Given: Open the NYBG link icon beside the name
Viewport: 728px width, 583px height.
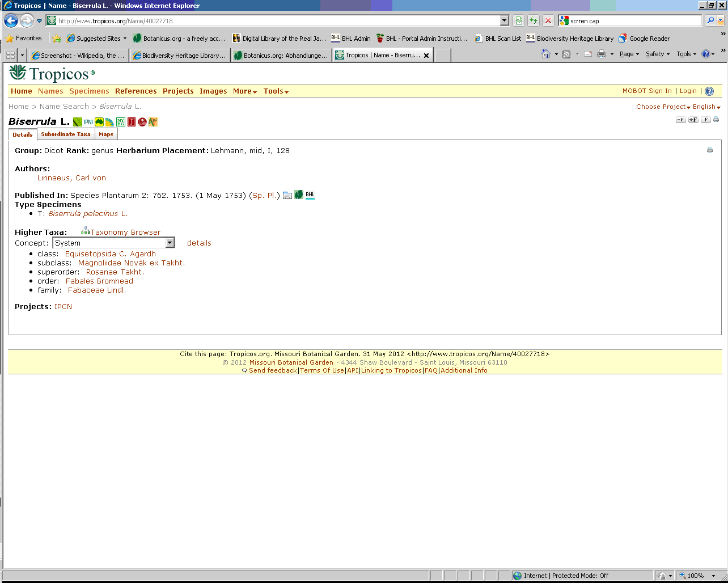Looking at the screenshot, I should (121, 122).
